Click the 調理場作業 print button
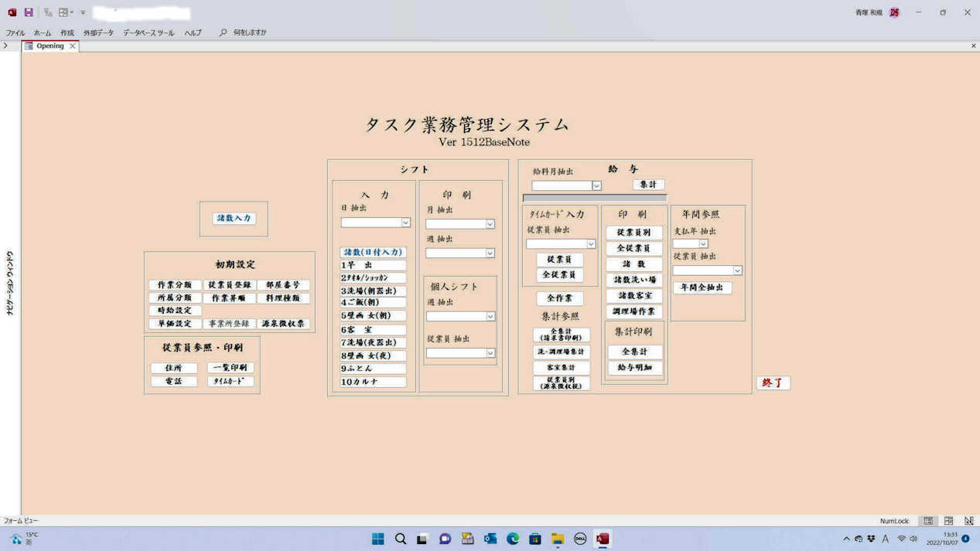The height and width of the screenshot is (551, 980). click(633, 311)
